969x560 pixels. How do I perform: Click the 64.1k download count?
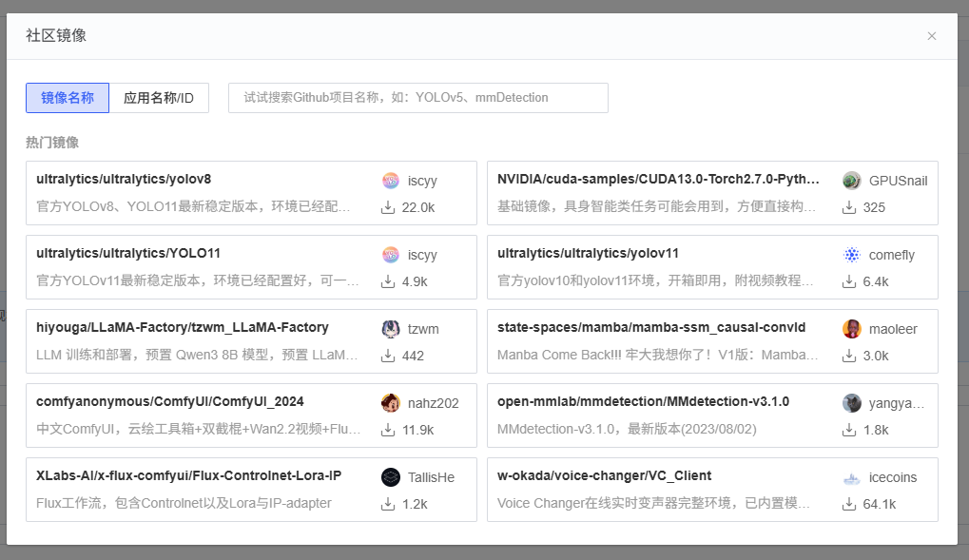pyautogui.click(x=880, y=504)
